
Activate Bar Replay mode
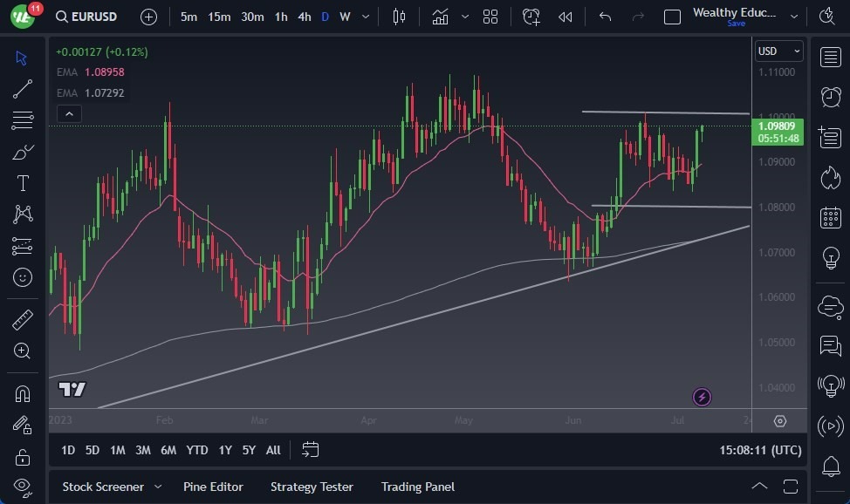565,17
